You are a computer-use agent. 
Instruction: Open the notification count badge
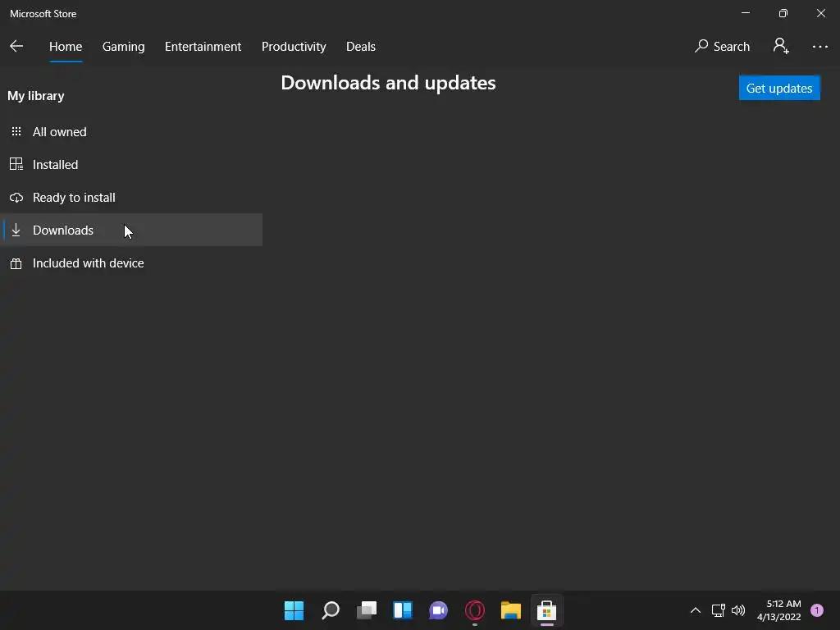point(817,610)
